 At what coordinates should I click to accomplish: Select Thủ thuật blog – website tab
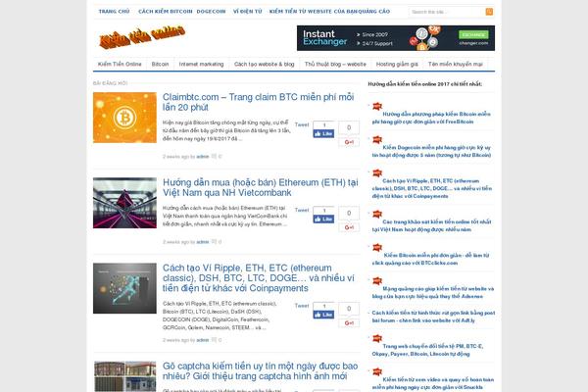[x=335, y=64]
